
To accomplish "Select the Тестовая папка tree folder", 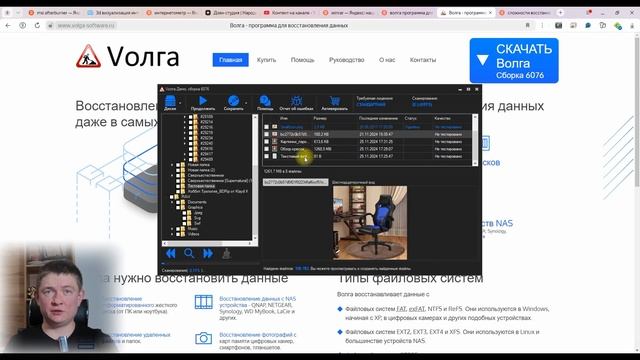I will (x=201, y=186).
